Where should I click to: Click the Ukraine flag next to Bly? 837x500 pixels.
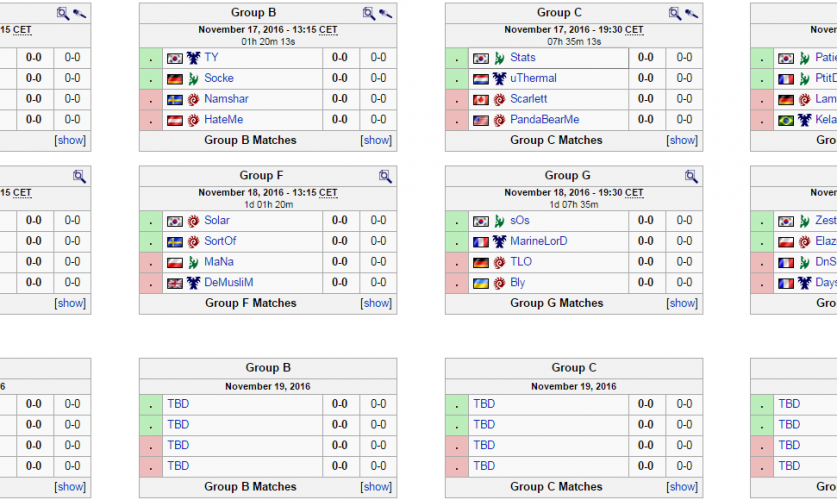(481, 283)
